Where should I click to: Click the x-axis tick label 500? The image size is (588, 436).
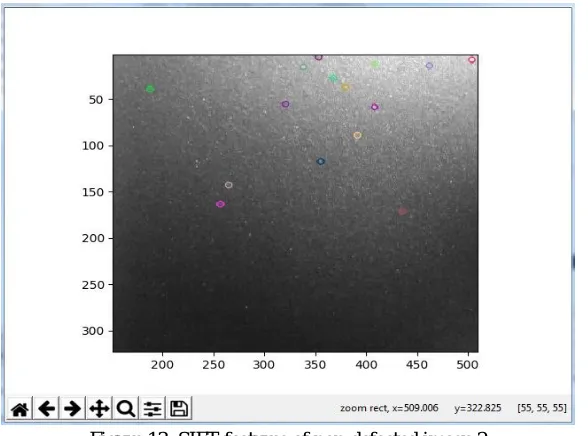point(467,365)
